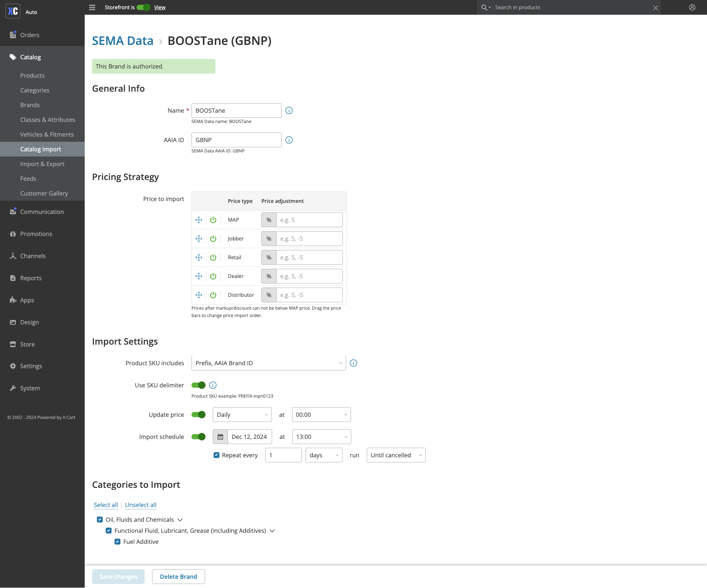Toggle the Dealer price power icon
Image resolution: width=707 pixels, height=588 pixels.
[x=213, y=276]
